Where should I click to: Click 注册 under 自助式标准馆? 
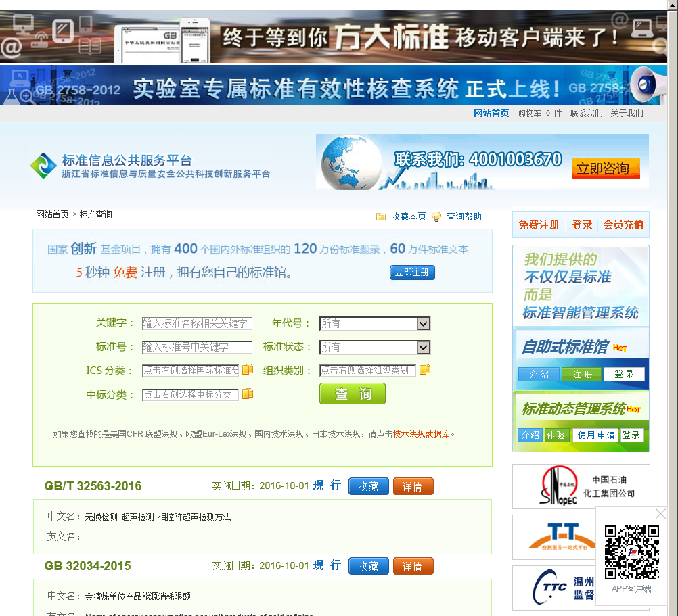(x=582, y=374)
